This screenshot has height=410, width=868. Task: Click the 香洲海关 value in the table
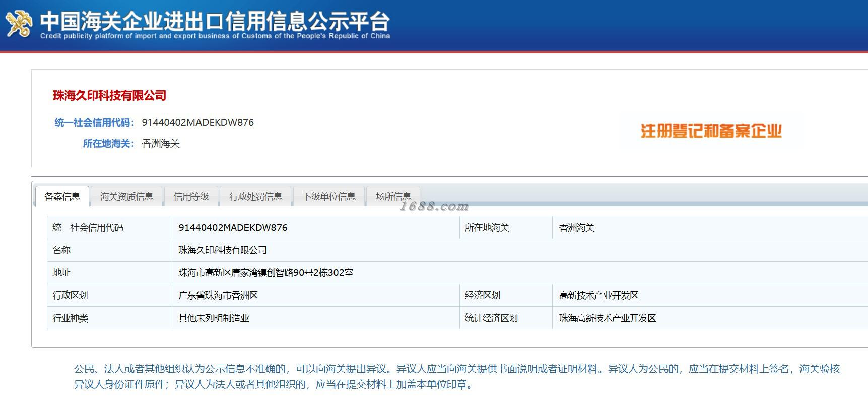[x=577, y=228]
